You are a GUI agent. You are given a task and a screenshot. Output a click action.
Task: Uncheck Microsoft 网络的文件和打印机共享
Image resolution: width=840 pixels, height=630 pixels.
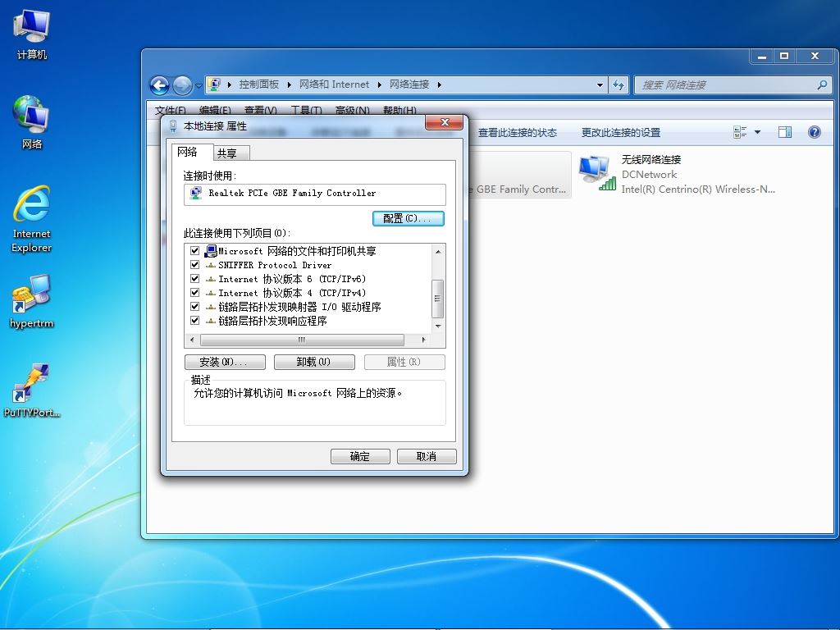click(195, 251)
